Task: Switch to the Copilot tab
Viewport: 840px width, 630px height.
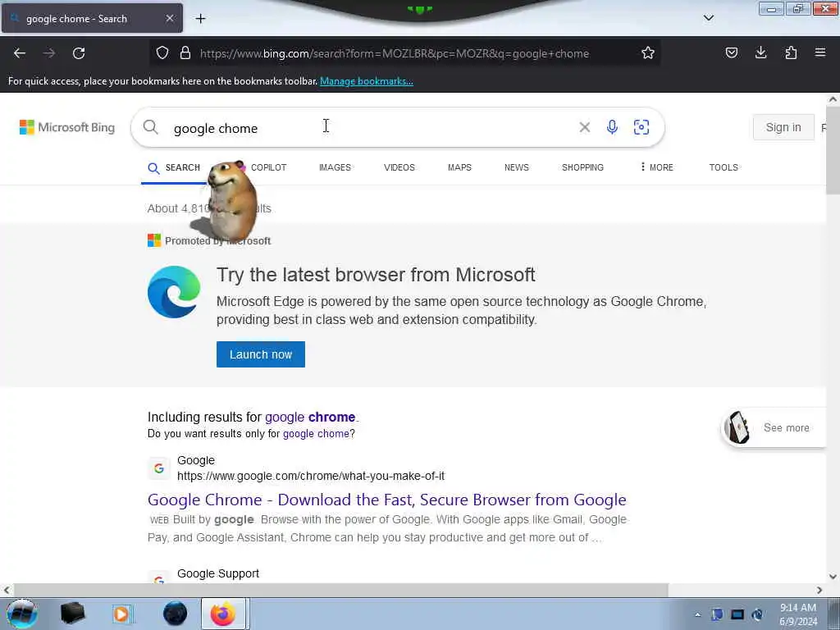Action: 268,167
